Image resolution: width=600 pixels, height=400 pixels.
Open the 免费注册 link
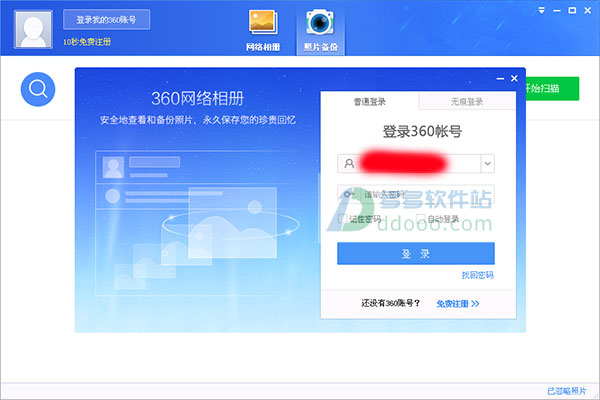[x=458, y=304]
